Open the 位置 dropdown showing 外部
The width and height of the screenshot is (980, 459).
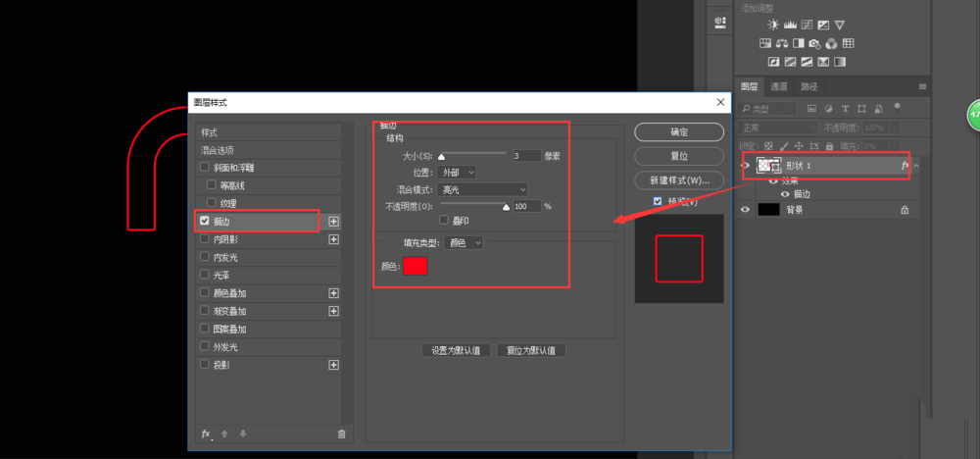[457, 172]
